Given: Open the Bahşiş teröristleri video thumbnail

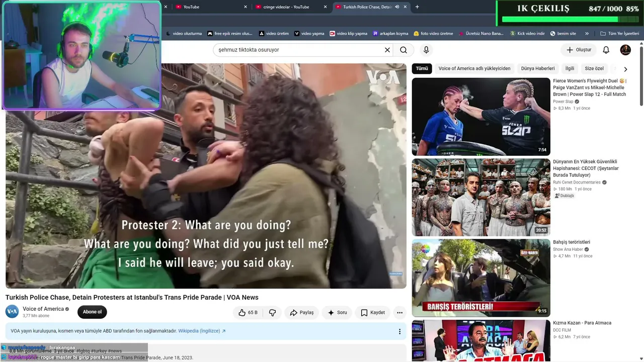Looking at the screenshot, I should (x=481, y=278).
